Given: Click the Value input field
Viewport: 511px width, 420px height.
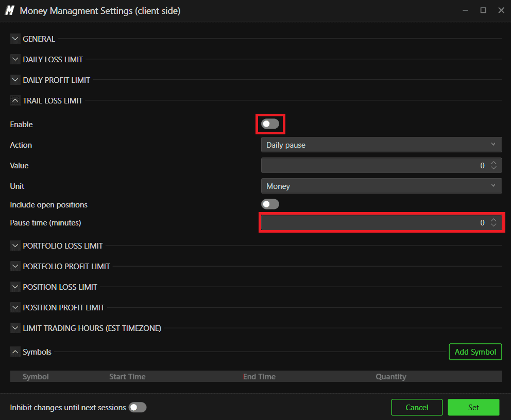Looking at the screenshot, I should click(x=381, y=165).
